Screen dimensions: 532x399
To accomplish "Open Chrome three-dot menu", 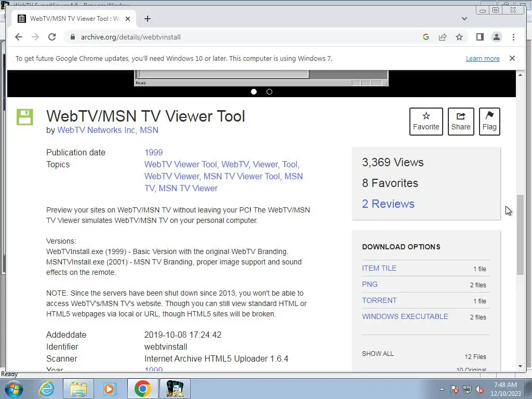I will click(513, 37).
